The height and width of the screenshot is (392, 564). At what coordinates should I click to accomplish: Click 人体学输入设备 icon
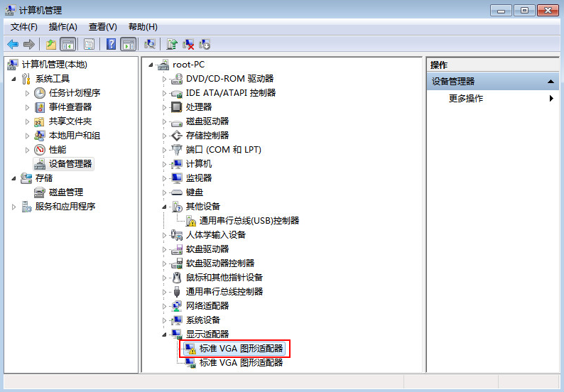tap(177, 235)
